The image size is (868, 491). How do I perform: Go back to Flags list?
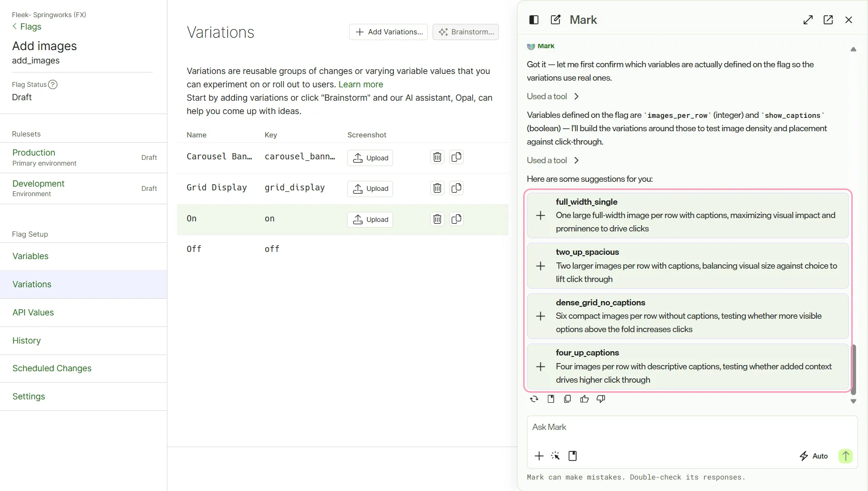(27, 27)
